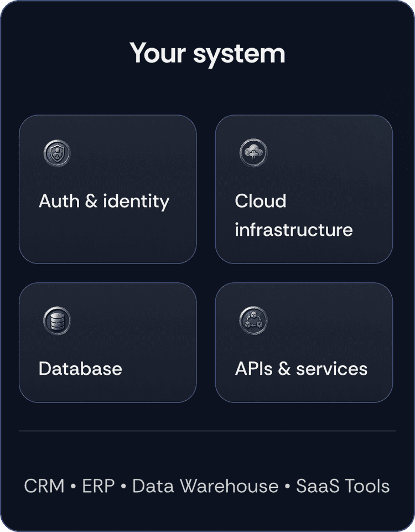Click the horizontal divider line above the footer
The image size is (415, 532).
[207, 430]
